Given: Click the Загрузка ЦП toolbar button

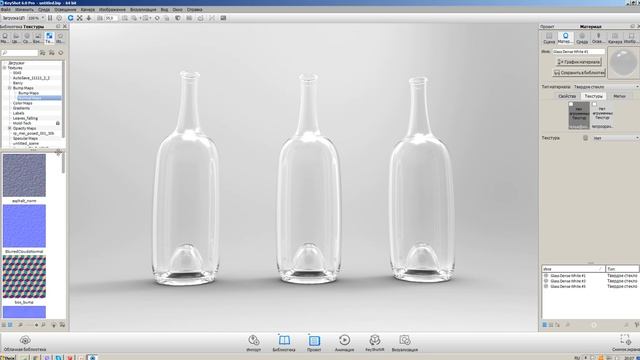Looking at the screenshot, I should [x=13, y=18].
